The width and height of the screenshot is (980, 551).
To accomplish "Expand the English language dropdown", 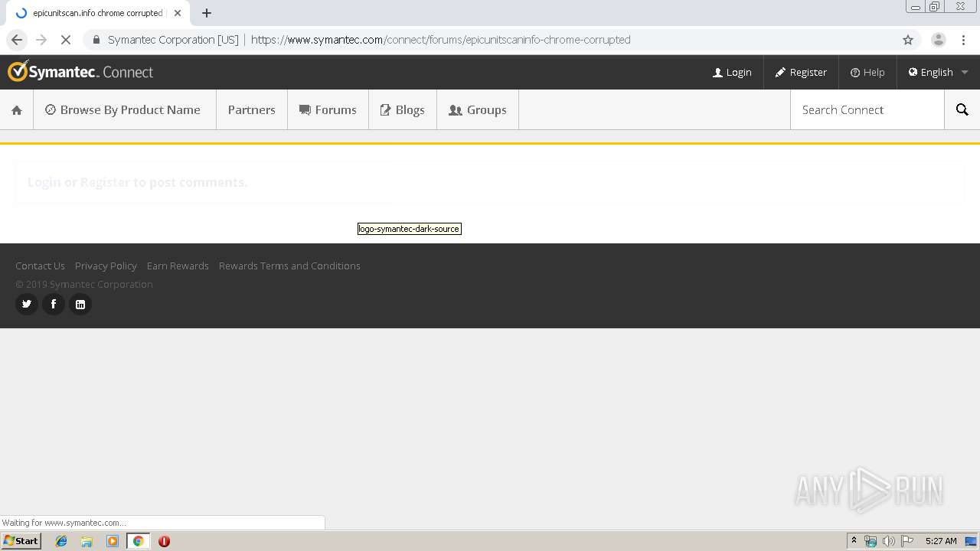I will [938, 72].
